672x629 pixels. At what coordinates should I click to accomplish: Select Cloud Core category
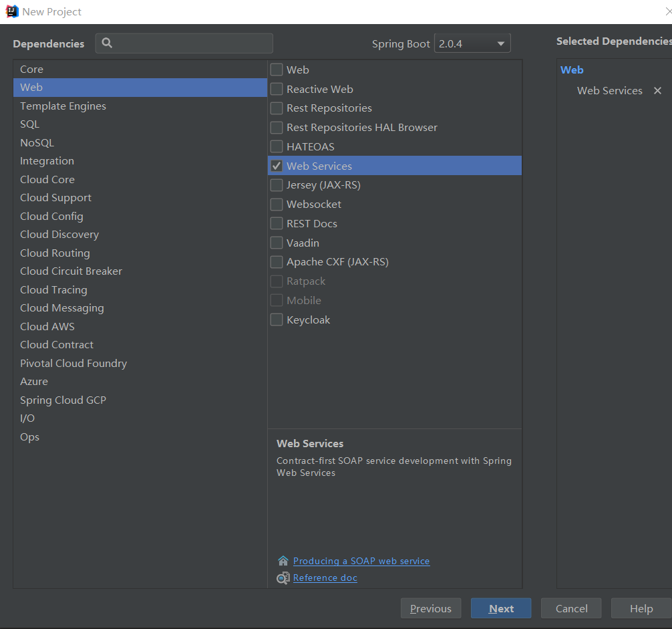point(140,179)
